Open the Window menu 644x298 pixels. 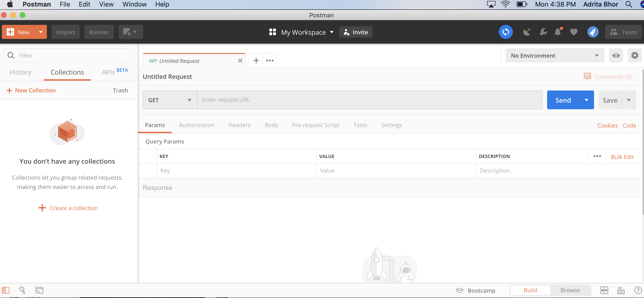tap(134, 4)
